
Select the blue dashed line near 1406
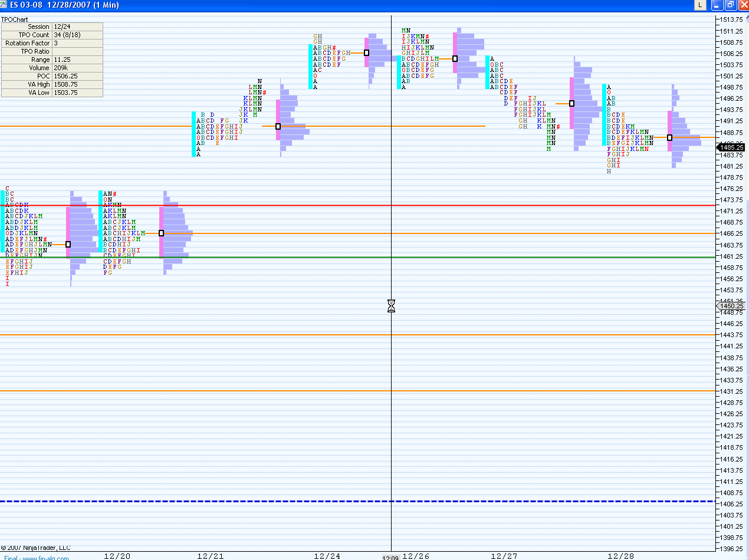(x=357, y=501)
